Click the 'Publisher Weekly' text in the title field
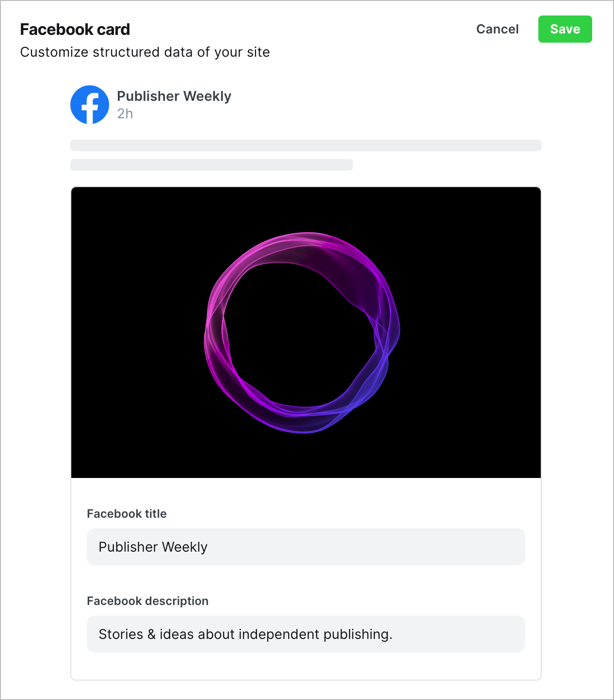614x700 pixels. point(153,547)
